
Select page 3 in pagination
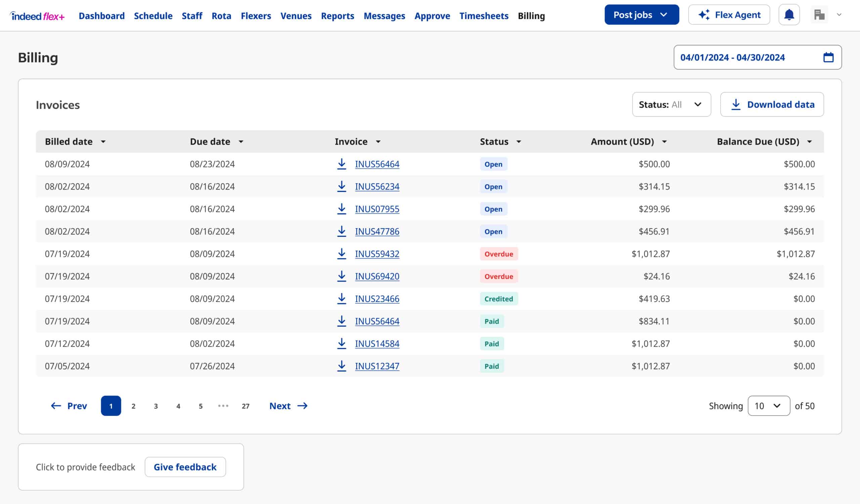click(156, 406)
